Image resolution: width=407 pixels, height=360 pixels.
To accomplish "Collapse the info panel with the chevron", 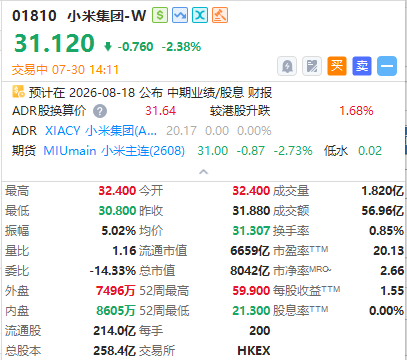I will tap(203, 172).
